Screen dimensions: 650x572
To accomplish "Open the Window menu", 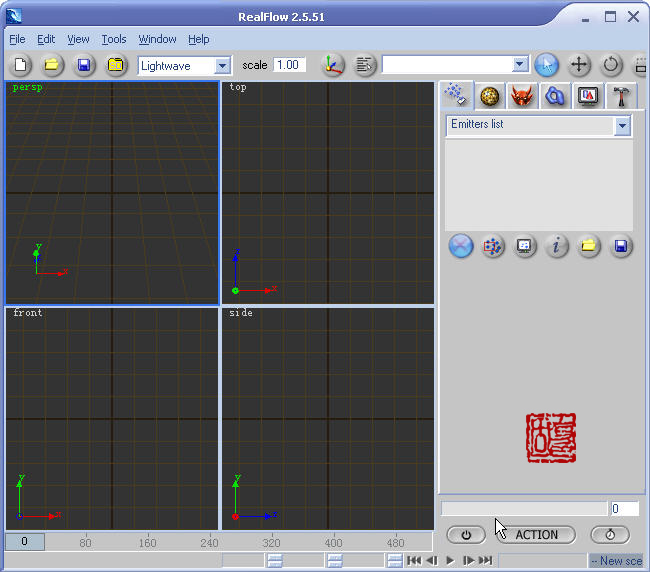I will [x=157, y=39].
